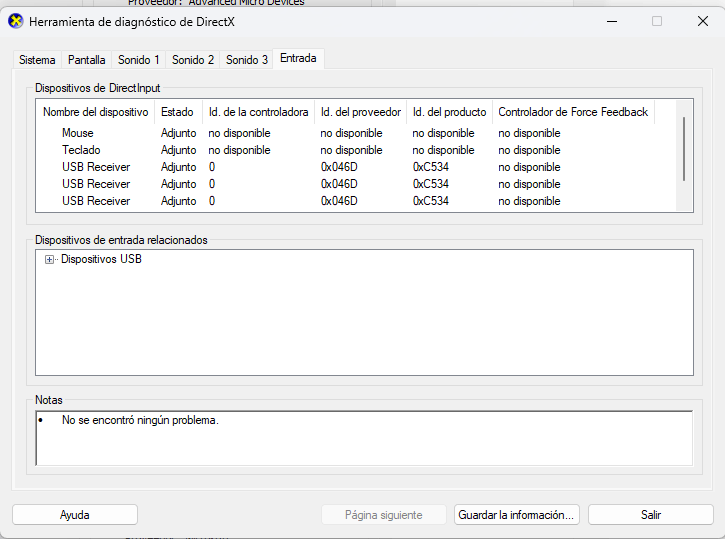Click the Id. del proveedor column header
The height and width of the screenshot is (539, 725).
361,112
